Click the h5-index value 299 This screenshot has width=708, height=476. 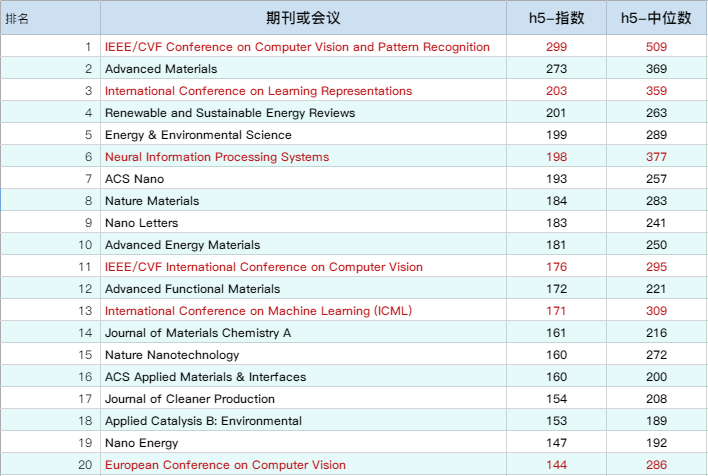point(556,47)
